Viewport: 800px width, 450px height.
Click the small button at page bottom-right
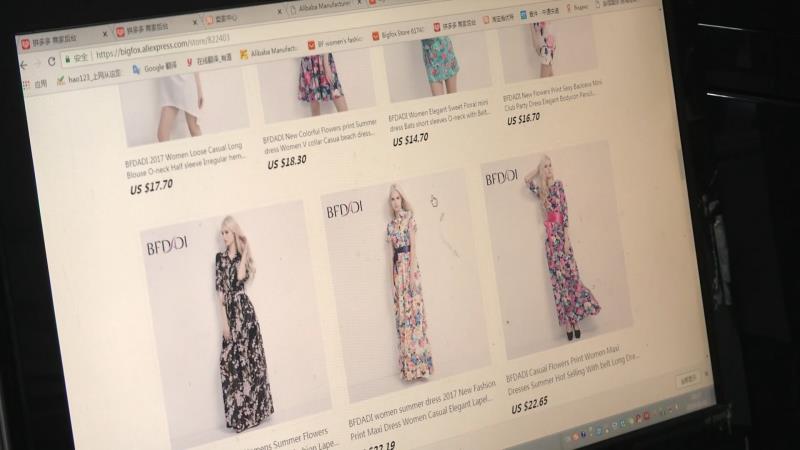[x=686, y=380]
